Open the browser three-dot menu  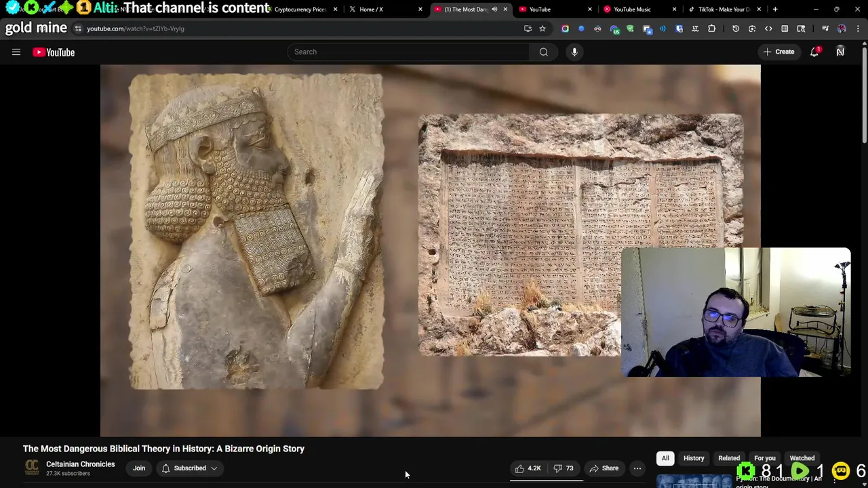[859, 28]
